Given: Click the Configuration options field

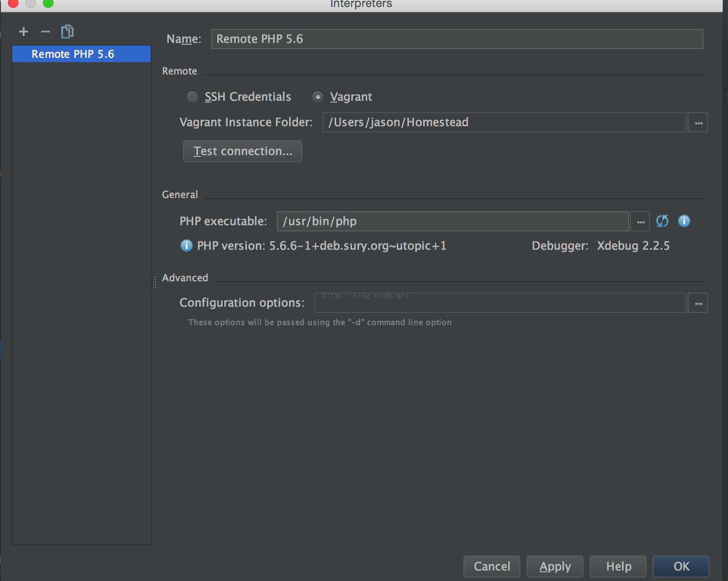Looking at the screenshot, I should [x=501, y=303].
